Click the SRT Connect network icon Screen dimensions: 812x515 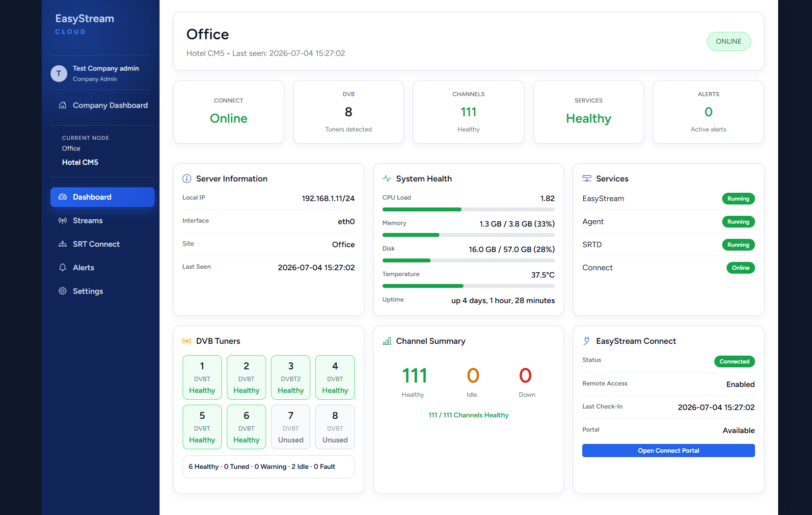click(62, 244)
